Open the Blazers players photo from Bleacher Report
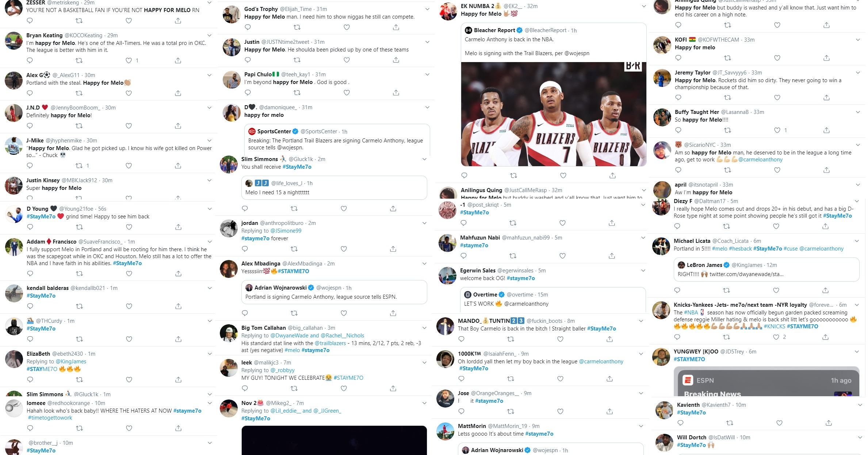The height and width of the screenshot is (455, 868). coord(554,114)
